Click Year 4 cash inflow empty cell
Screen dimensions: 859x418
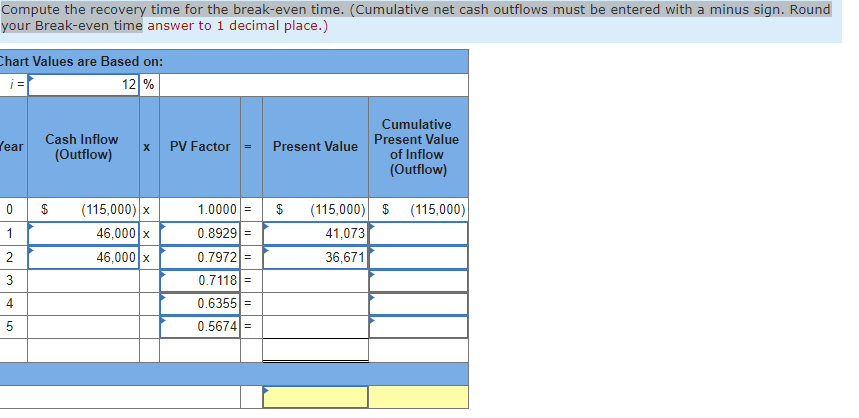click(x=83, y=304)
